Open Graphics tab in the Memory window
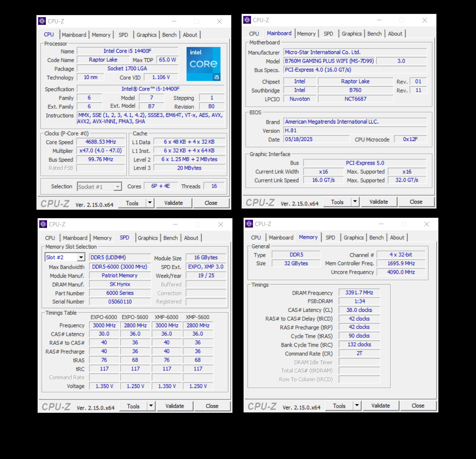 [354, 238]
